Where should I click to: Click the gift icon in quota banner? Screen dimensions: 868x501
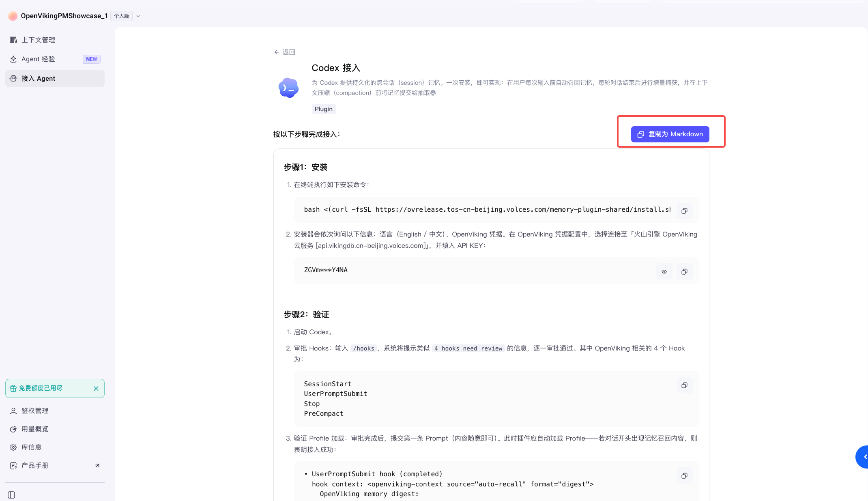(x=13, y=388)
